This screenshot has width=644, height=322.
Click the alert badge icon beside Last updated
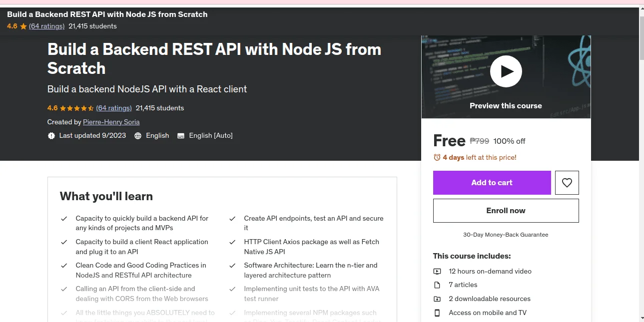(x=51, y=136)
